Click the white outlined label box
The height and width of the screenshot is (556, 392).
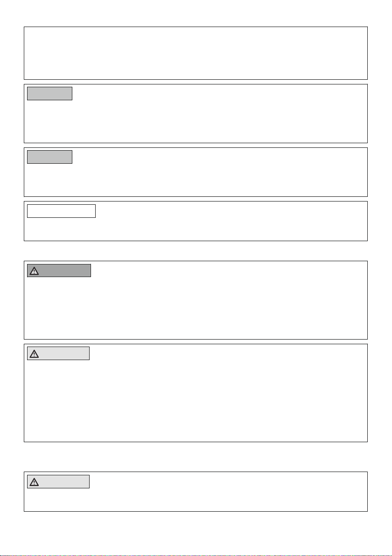pos(62,211)
